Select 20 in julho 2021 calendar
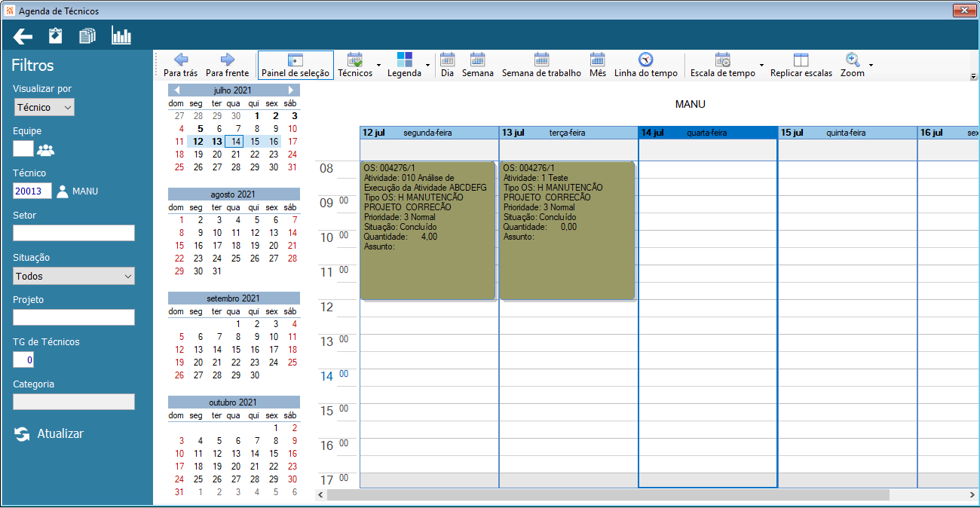Screen dimensions: 980x508 pyautogui.click(x=217, y=154)
